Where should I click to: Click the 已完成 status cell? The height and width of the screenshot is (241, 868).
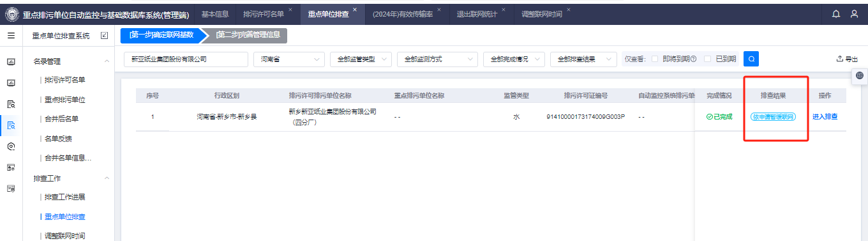[719, 117]
